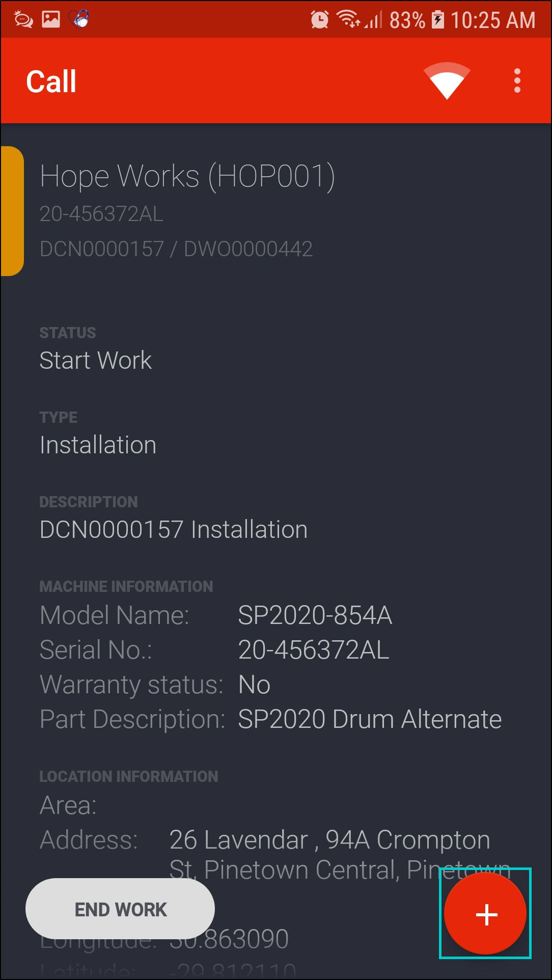The image size is (552, 980).
Task: Tap the DCN0000157 / DWO0000442 reference line
Action: (176, 249)
